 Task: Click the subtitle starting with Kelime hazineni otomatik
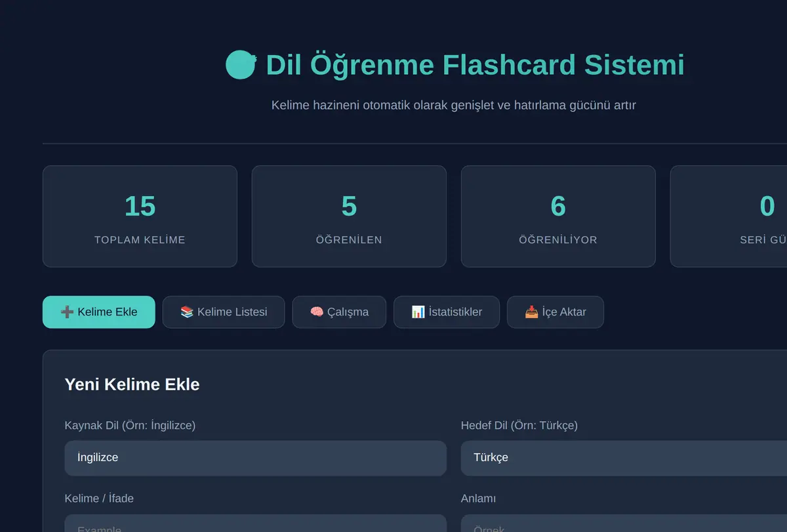(454, 105)
